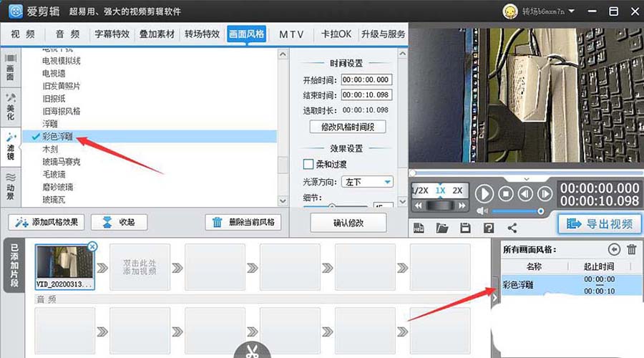Switch to the 音频 tab
This screenshot has width=644, height=358.
coord(67,34)
